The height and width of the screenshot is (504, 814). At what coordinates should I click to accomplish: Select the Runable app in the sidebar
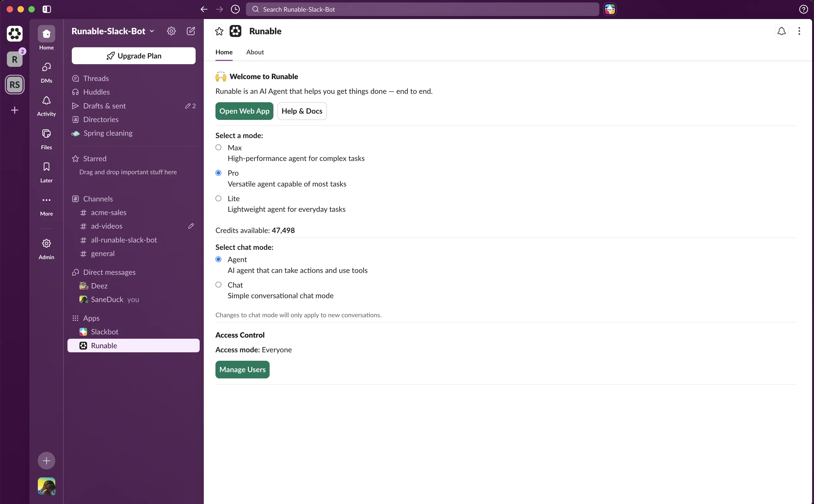133,346
